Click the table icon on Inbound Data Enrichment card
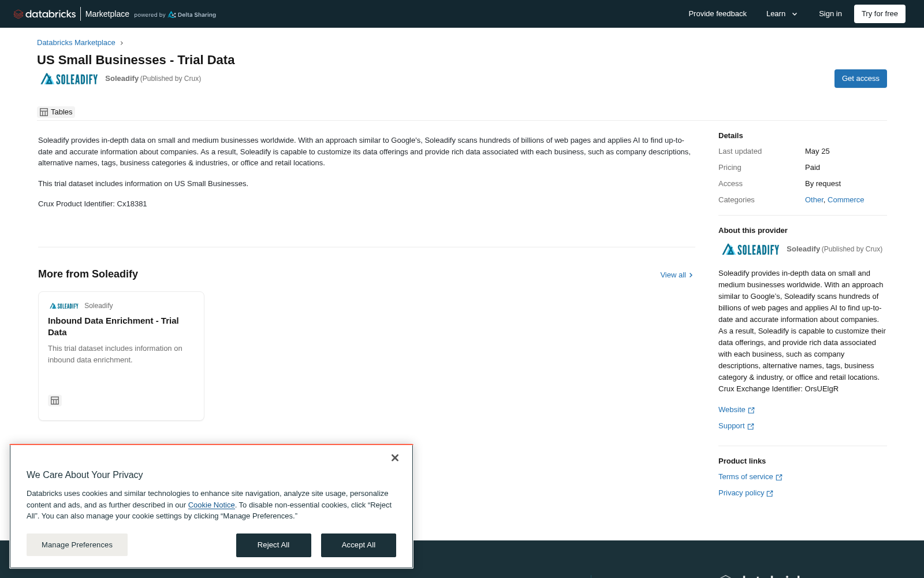 point(55,401)
